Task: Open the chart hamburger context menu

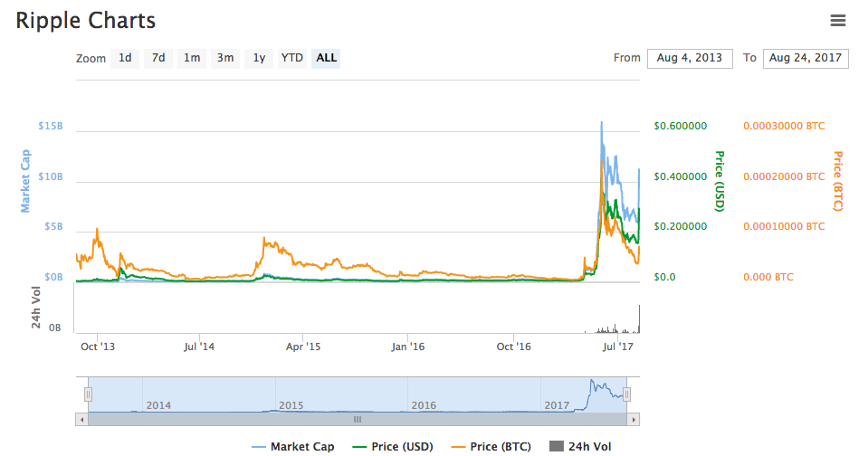Action: click(x=838, y=21)
